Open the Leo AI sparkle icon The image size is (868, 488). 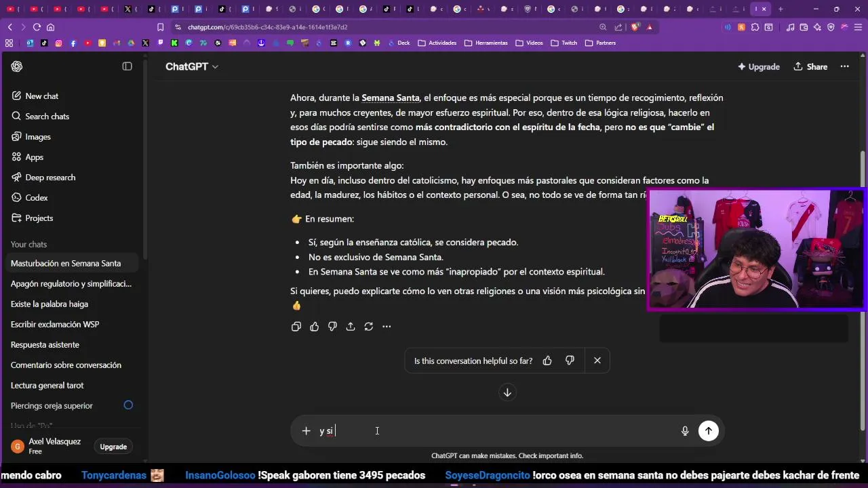click(x=817, y=27)
